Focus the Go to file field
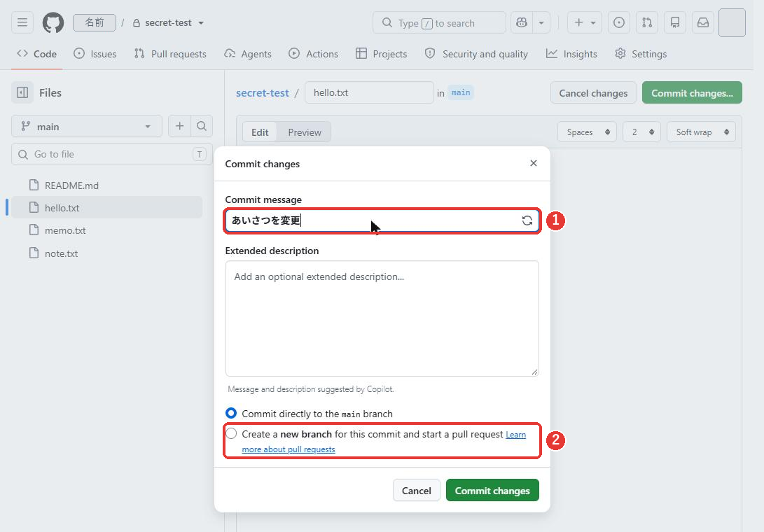This screenshot has height=532, width=764. click(111, 154)
